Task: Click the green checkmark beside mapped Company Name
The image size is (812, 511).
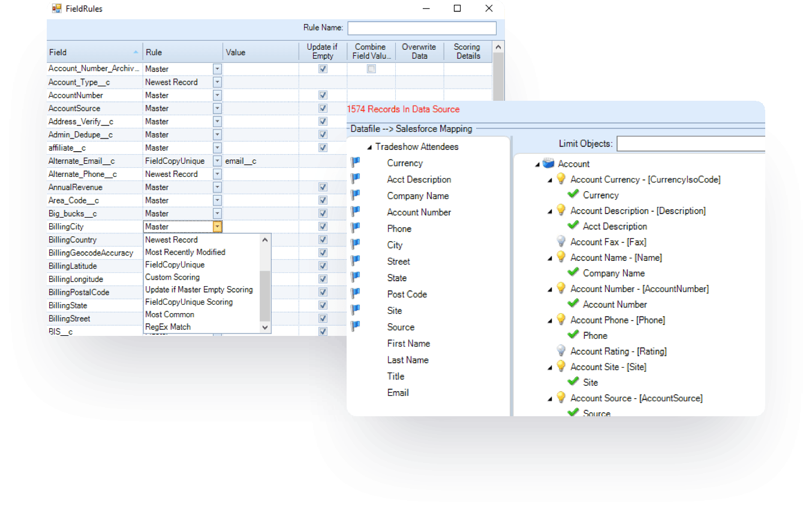Action: [573, 272]
